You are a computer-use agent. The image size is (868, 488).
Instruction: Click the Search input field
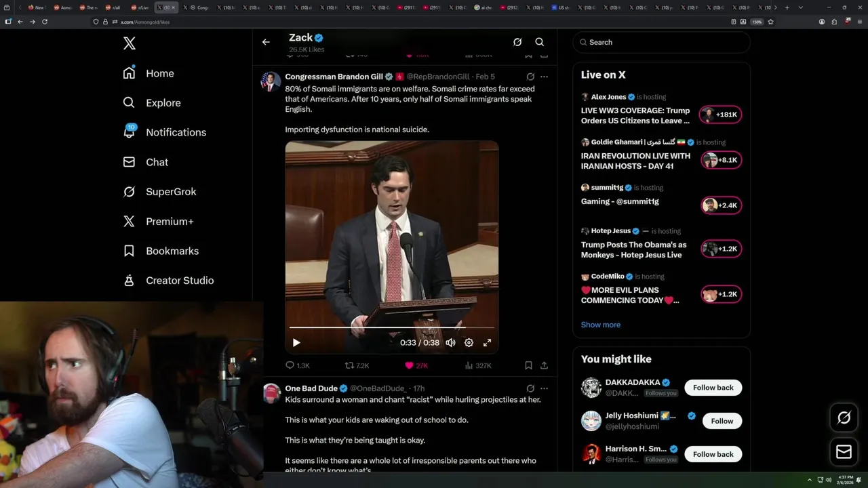pos(662,42)
